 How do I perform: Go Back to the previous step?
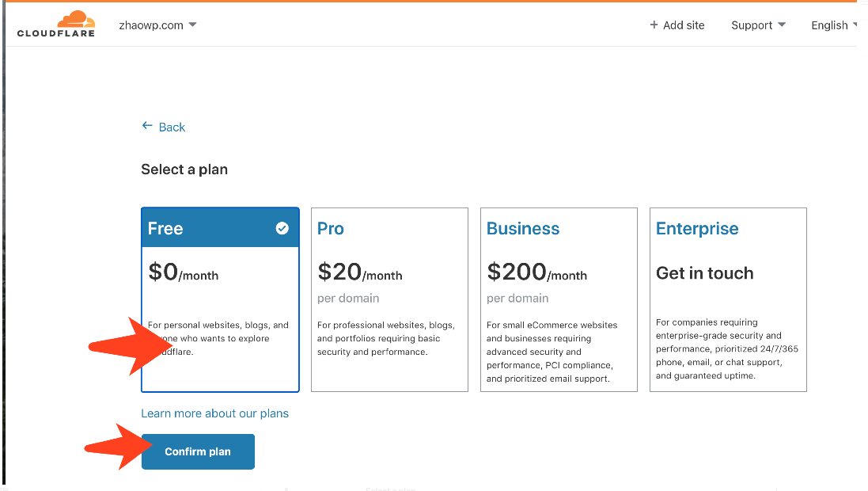click(x=172, y=127)
